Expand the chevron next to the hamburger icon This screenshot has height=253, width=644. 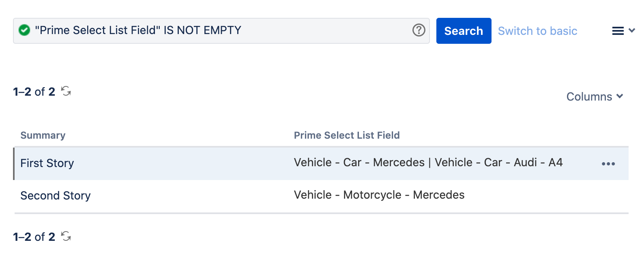631,30
